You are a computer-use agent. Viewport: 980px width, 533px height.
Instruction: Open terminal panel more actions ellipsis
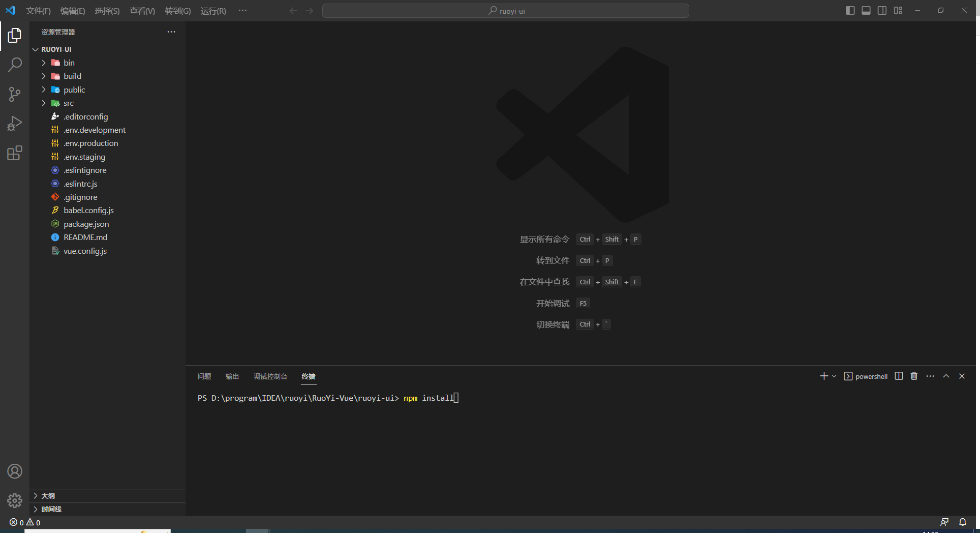[x=930, y=376]
